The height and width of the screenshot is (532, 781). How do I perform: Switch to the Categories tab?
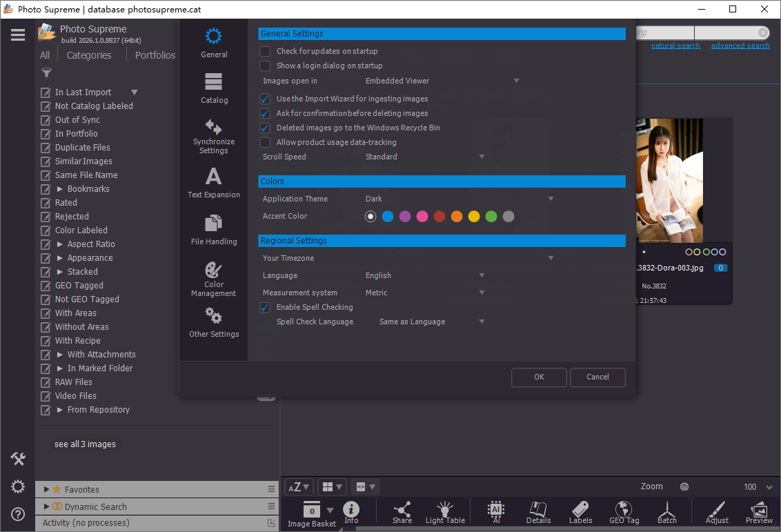(x=89, y=55)
